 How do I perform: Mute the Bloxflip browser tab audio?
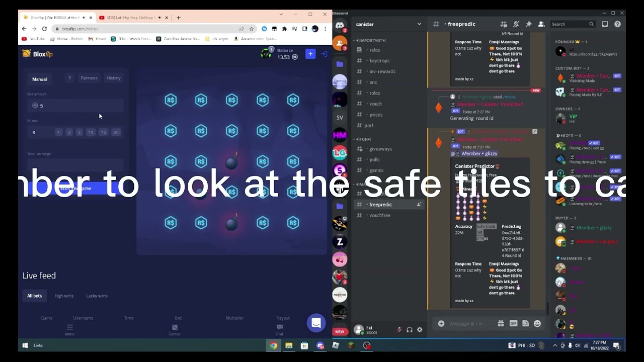click(x=83, y=18)
